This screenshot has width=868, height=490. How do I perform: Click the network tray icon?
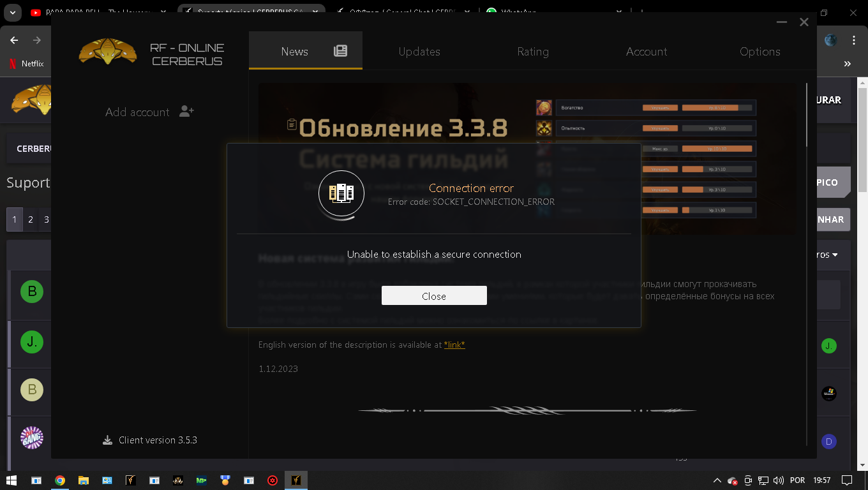click(763, 480)
